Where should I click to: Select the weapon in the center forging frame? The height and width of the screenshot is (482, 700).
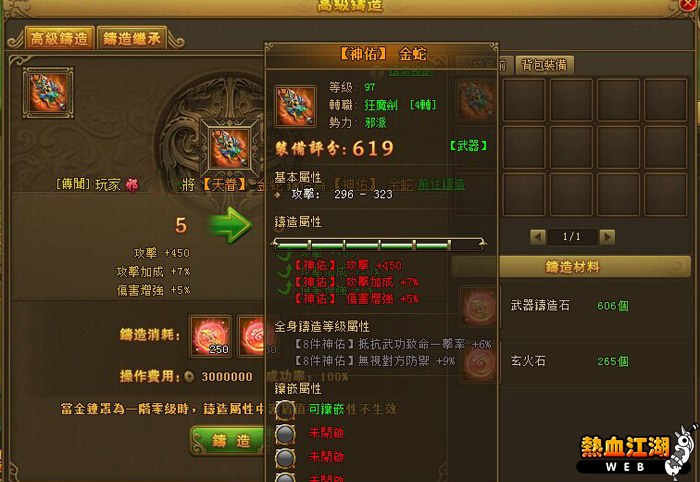pyautogui.click(x=229, y=148)
